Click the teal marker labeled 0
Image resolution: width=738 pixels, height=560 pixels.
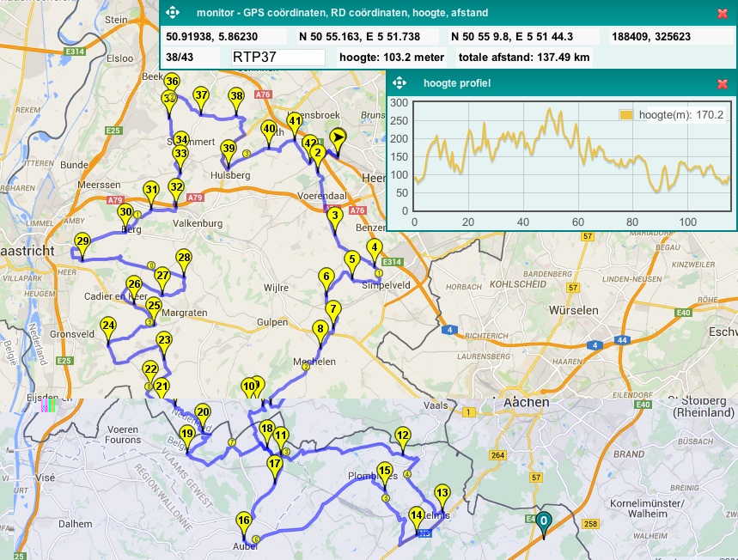[x=543, y=521]
